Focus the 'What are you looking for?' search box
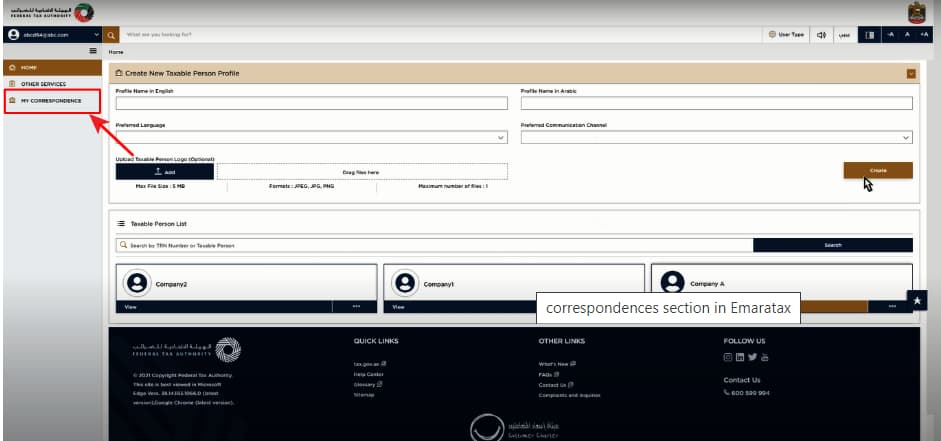This screenshot has width=941, height=441. [x=441, y=35]
